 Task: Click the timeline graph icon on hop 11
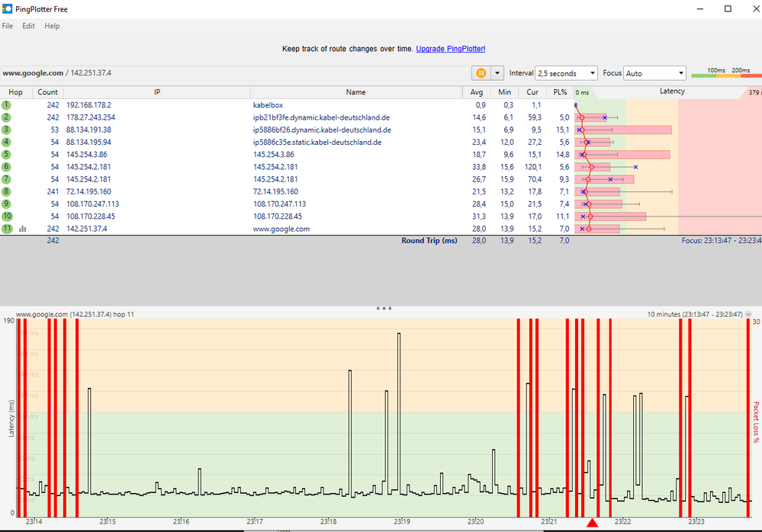pyautogui.click(x=22, y=229)
